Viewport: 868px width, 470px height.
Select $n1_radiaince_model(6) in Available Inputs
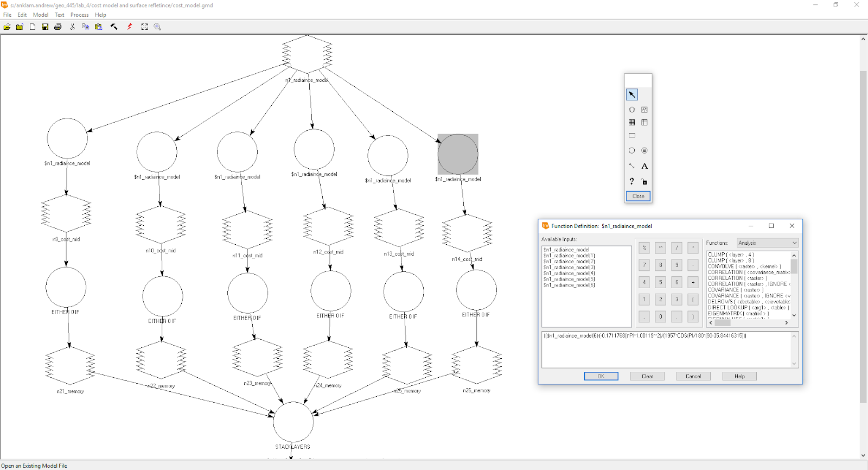point(569,285)
